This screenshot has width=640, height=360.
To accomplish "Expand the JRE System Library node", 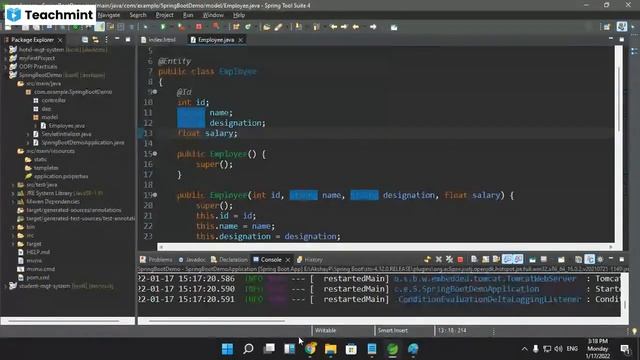I will pos(13,193).
